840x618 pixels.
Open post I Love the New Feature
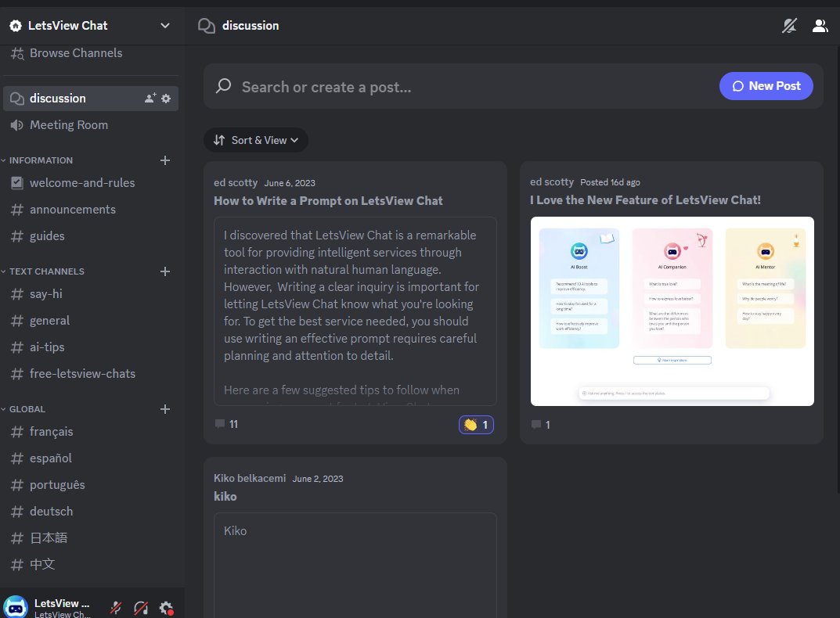click(x=645, y=199)
